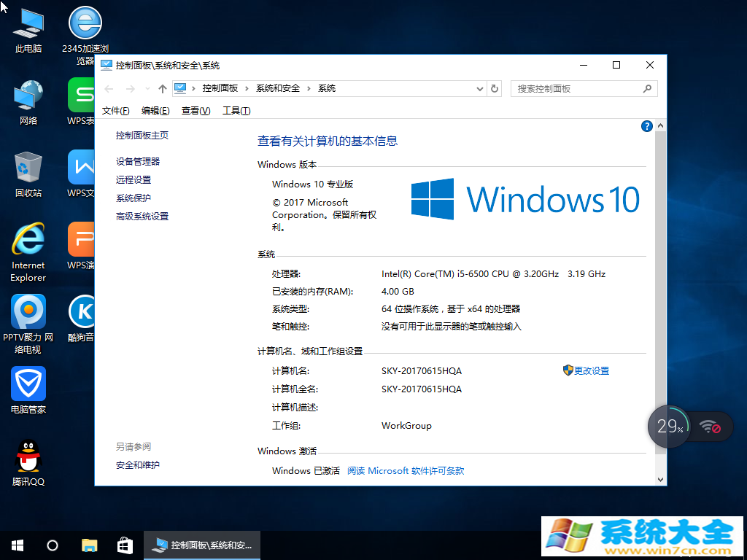Click the wifi-blocked icon in floating widget
The width and height of the screenshot is (747, 560).
(x=710, y=427)
